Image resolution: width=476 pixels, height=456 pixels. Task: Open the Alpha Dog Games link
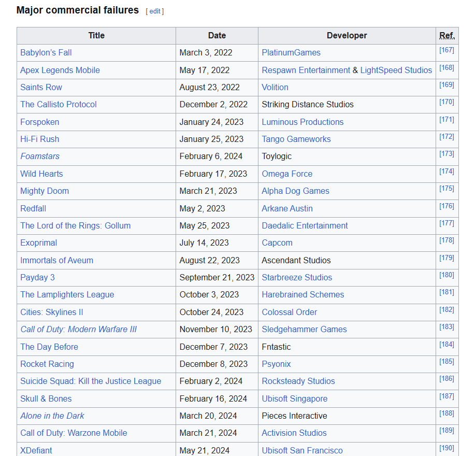pyautogui.click(x=296, y=191)
